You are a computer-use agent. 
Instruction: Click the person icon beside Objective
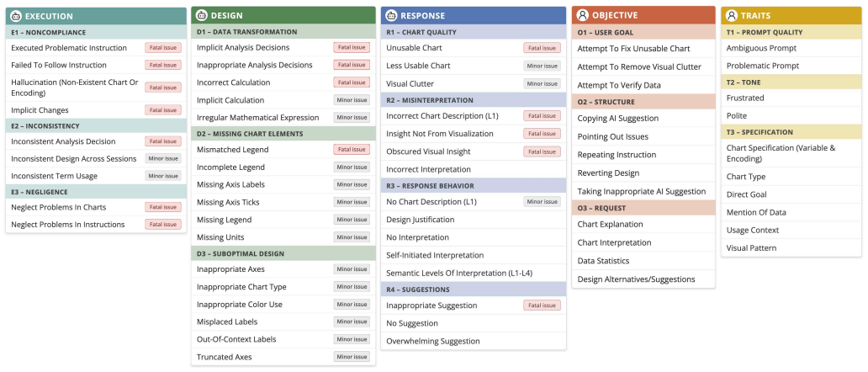tap(582, 15)
